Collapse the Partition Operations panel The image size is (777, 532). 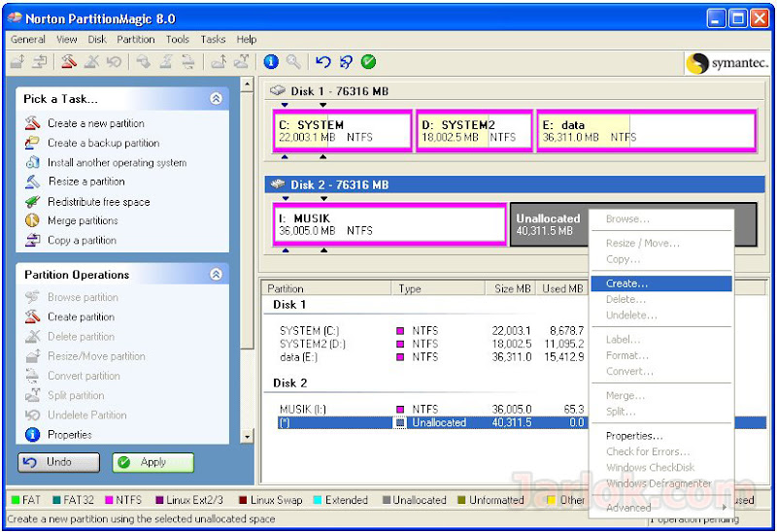click(x=216, y=274)
